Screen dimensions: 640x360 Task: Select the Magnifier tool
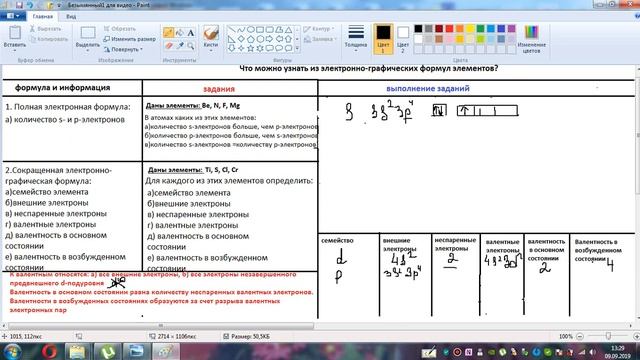click(190, 46)
